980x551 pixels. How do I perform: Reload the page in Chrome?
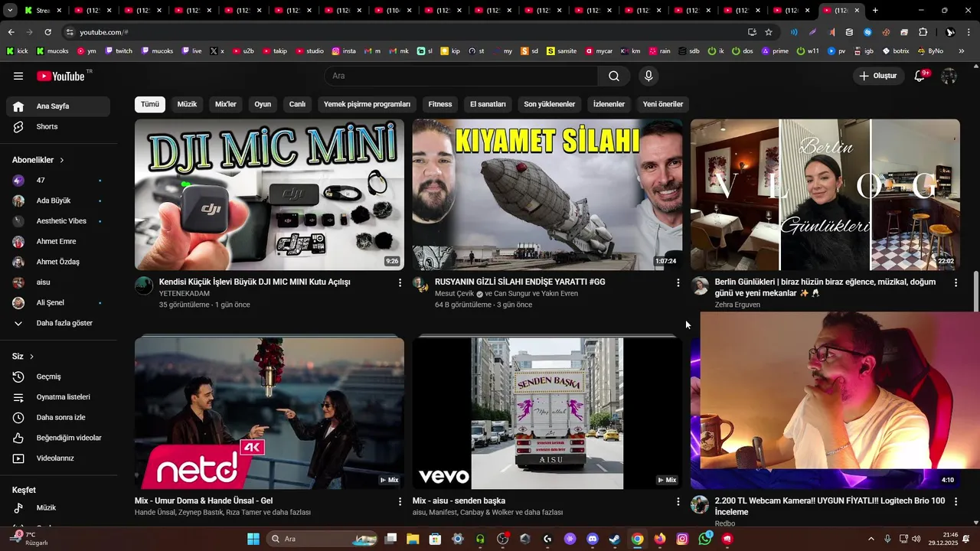pos(47,32)
